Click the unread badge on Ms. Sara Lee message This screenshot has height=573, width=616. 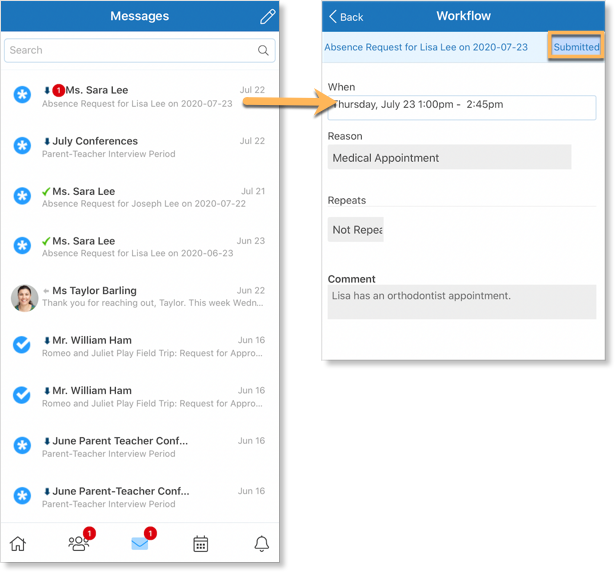tap(59, 90)
